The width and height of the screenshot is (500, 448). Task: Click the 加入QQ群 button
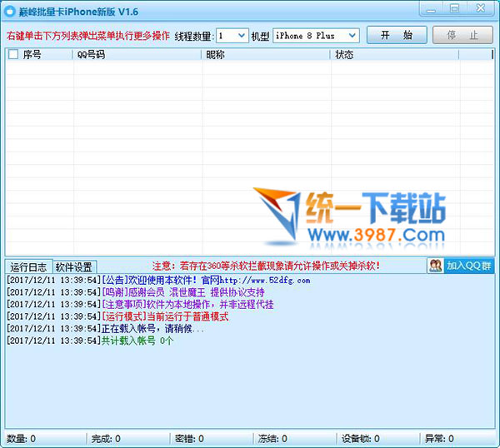(x=461, y=266)
